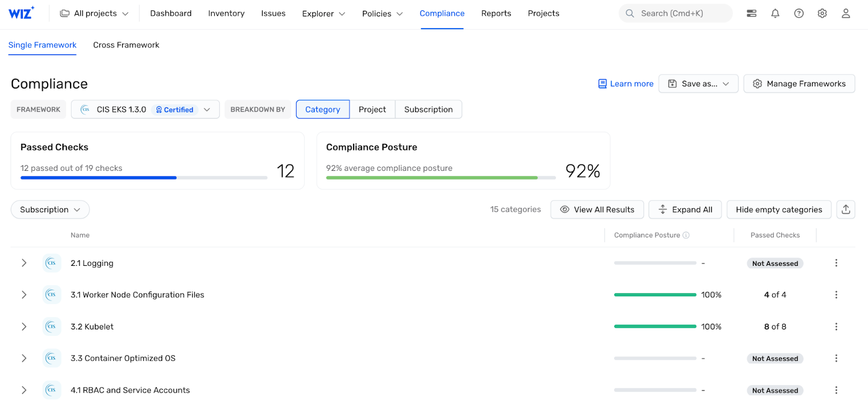Open more options for 3.1 Worker Node row

pos(836,295)
